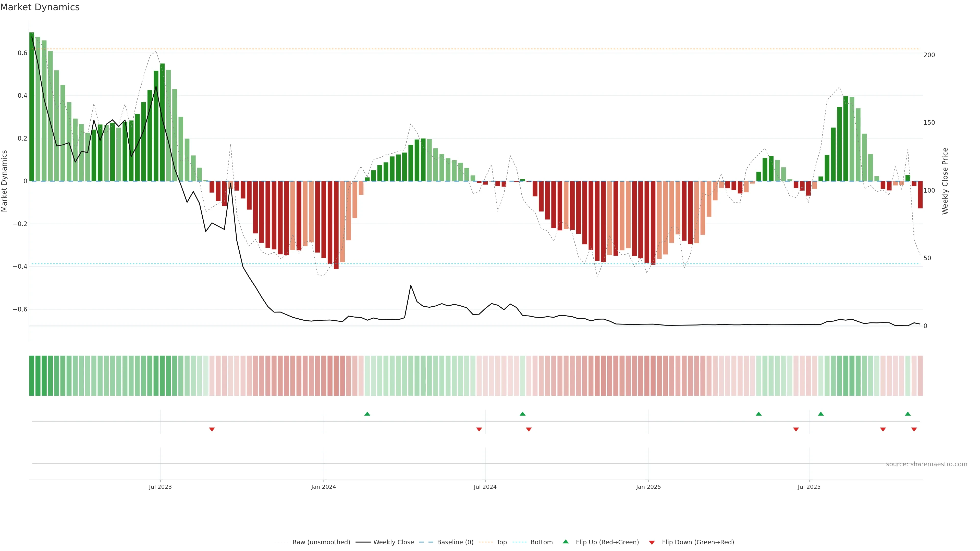Click the Jul 2025 x-axis label
The image size is (980, 551).
tap(809, 487)
